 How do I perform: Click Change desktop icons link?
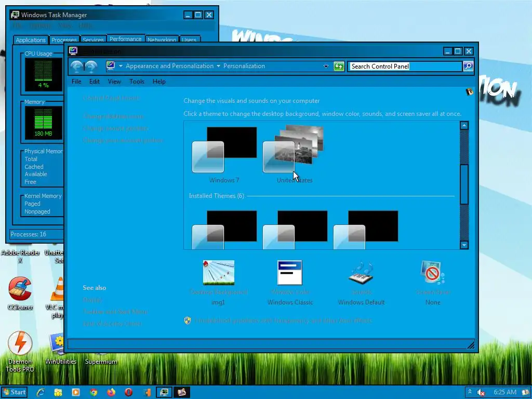pos(113,116)
